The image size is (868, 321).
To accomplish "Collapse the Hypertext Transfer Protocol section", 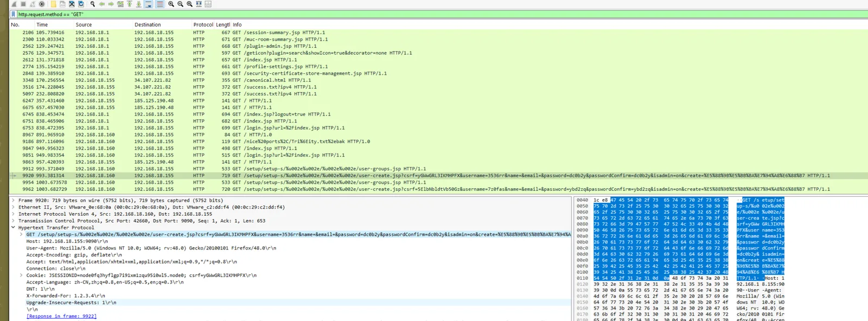I will coord(13,227).
